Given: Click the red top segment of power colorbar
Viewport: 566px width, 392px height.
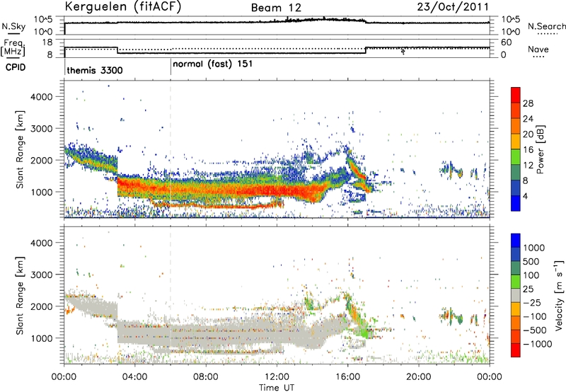Looking at the screenshot, I should coord(516,95).
